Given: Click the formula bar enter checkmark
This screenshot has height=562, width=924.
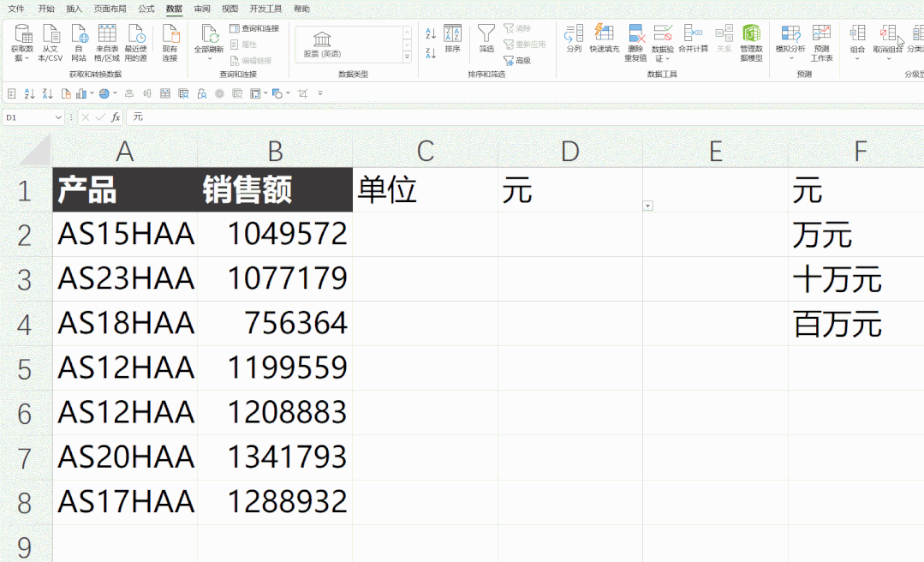Looking at the screenshot, I should (100, 117).
